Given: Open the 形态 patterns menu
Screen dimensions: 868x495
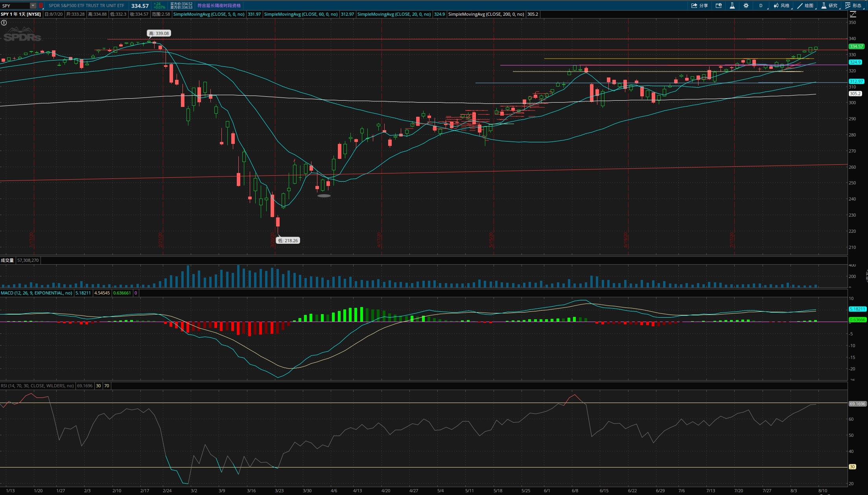Looking at the screenshot, I should [x=853, y=6].
